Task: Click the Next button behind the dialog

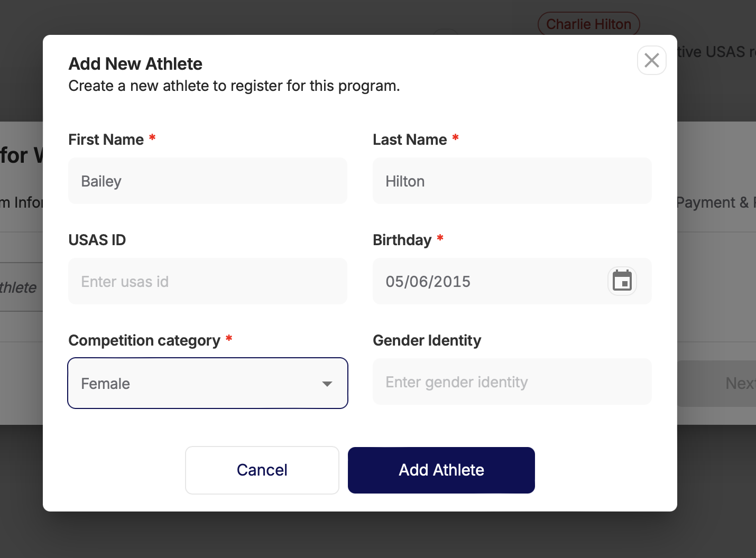Action: pos(740,383)
